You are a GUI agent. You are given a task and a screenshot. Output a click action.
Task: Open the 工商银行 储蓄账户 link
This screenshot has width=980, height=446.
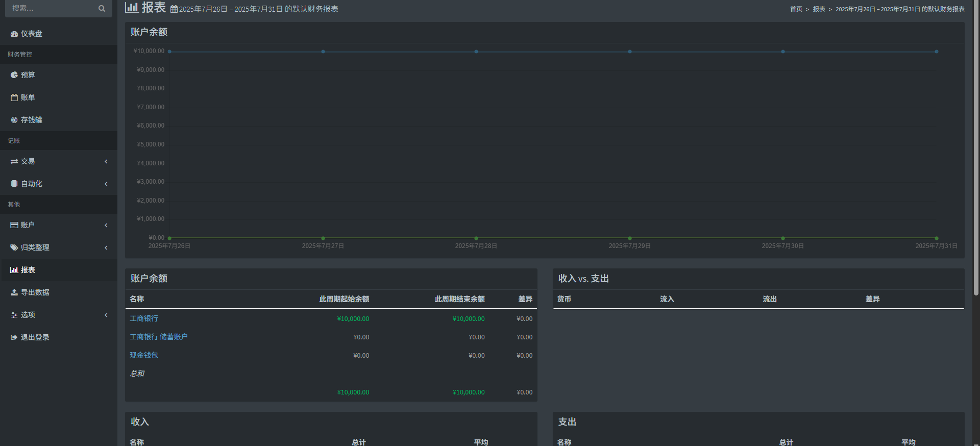tap(159, 337)
